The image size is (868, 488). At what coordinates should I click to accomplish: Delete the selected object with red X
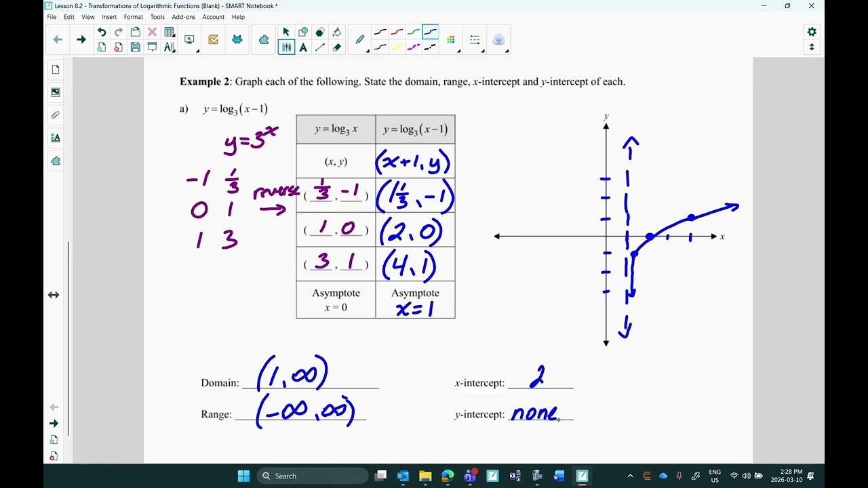click(x=152, y=32)
